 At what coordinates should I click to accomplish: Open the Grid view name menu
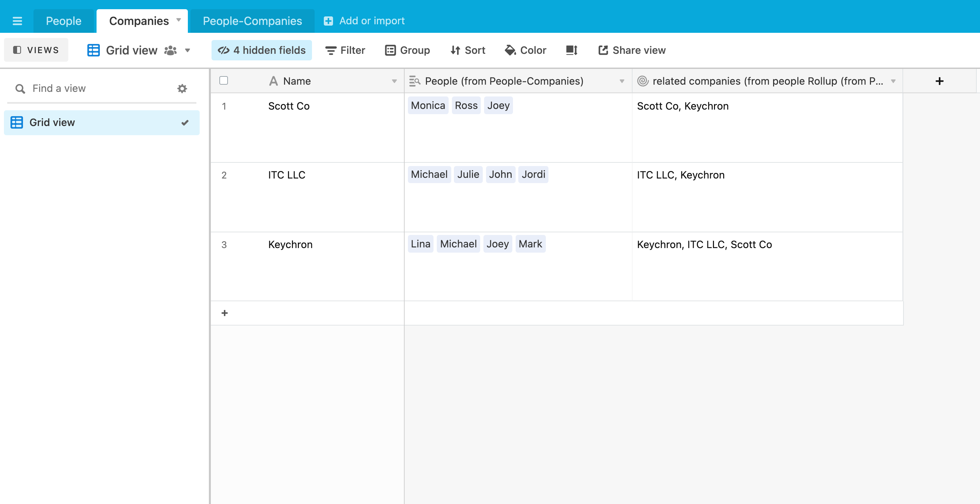(132, 50)
